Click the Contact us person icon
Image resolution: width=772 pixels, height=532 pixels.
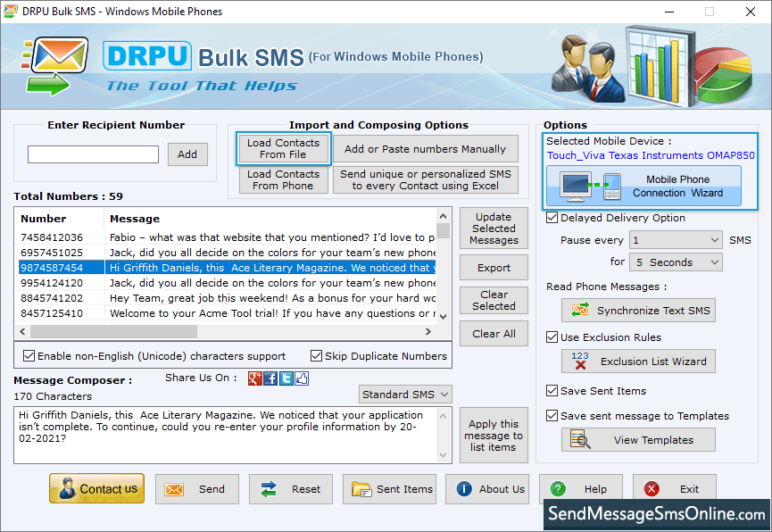(67, 488)
